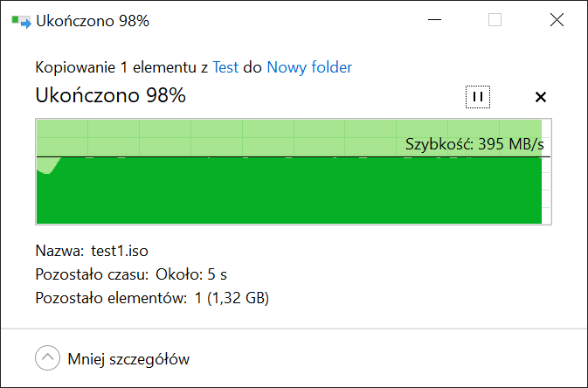Minimize the copy progress window
The height and width of the screenshot is (388, 588).
(434, 19)
